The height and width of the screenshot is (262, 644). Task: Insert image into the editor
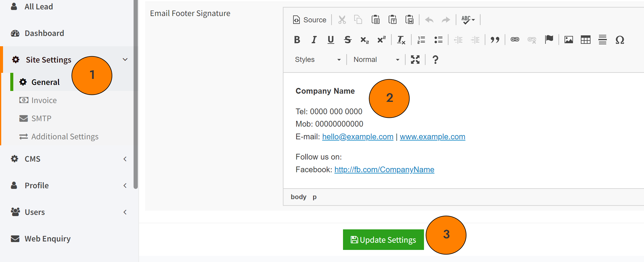point(568,40)
